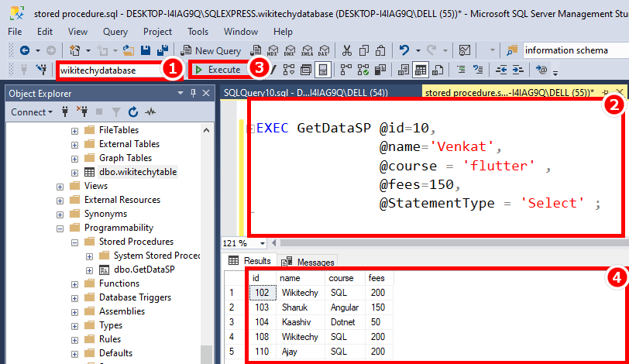This screenshot has height=364, width=629.
Task: Click the Change Connection icon
Action: [x=41, y=70]
